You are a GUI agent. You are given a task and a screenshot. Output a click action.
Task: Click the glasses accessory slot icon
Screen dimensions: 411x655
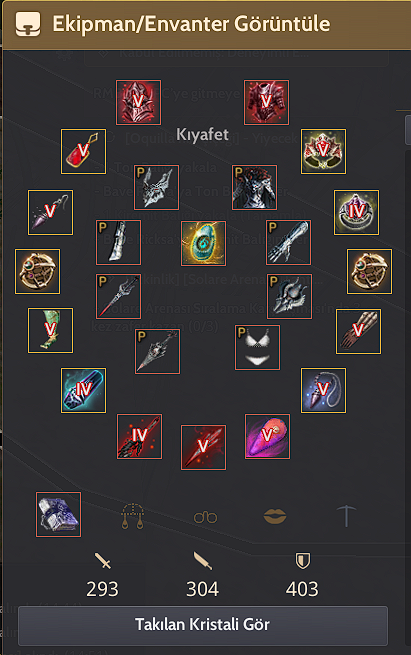click(x=206, y=517)
